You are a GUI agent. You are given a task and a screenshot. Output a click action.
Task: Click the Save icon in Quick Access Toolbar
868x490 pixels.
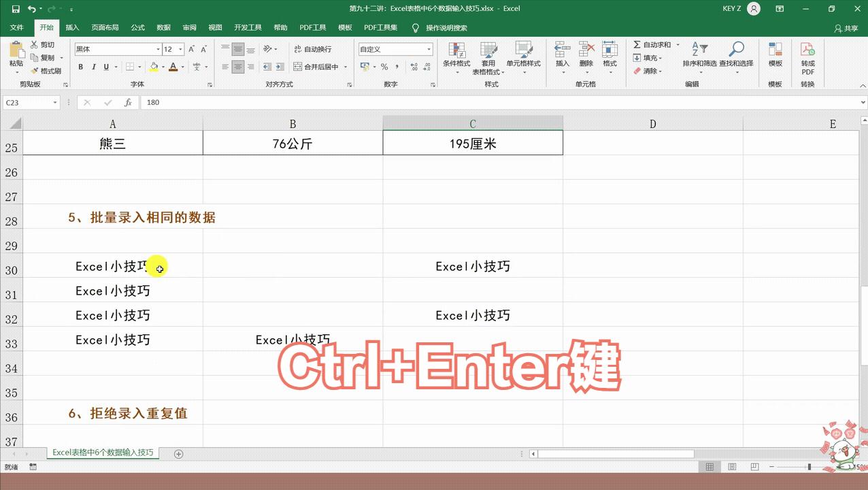pos(15,9)
